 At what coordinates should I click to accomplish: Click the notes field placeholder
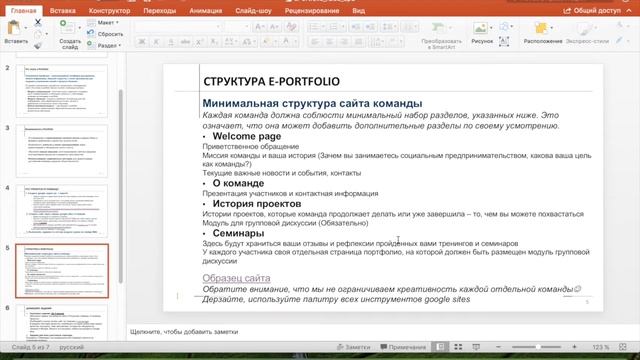(184, 332)
